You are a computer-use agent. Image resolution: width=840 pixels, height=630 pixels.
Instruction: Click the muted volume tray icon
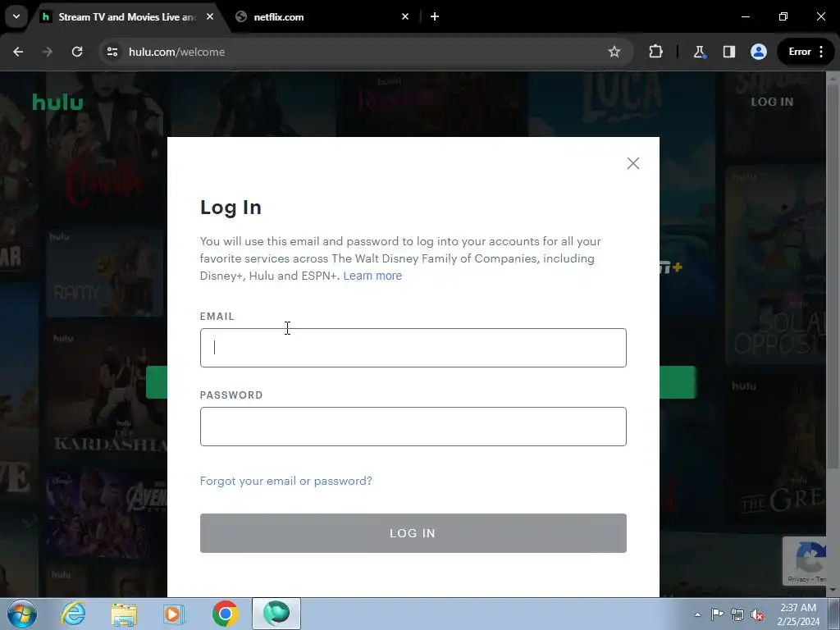[x=757, y=615]
